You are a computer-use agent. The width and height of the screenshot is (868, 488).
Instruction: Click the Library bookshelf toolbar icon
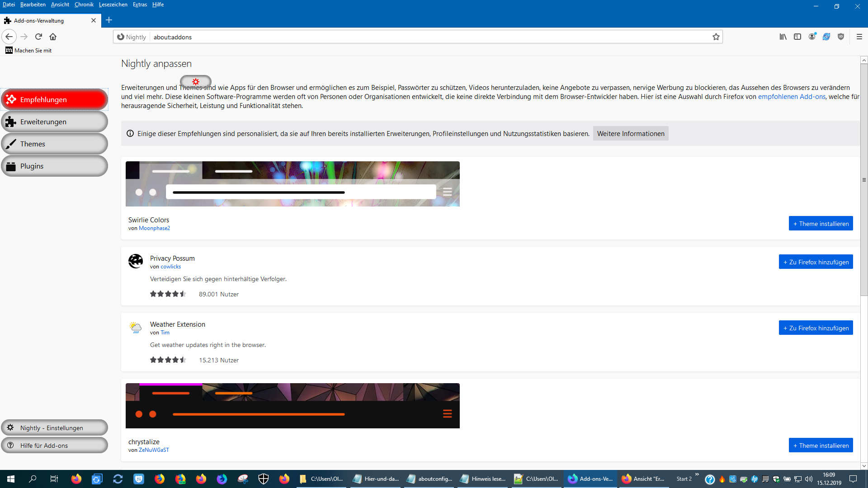click(783, 37)
